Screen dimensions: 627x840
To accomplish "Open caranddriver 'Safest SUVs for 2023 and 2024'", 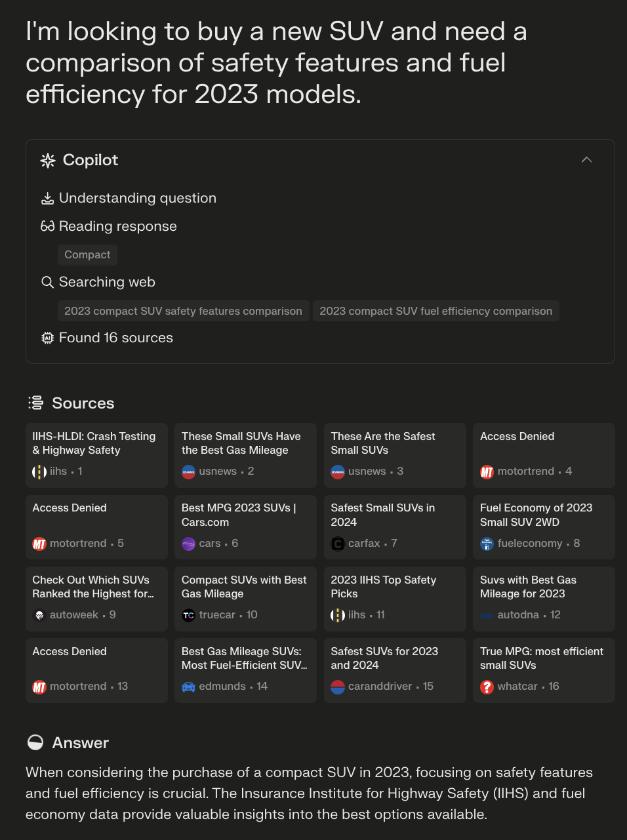I will pos(395,670).
